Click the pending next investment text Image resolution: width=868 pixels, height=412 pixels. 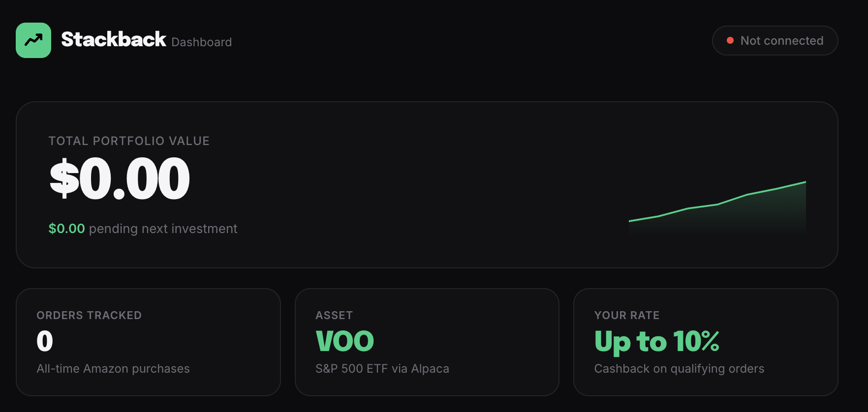click(x=163, y=229)
